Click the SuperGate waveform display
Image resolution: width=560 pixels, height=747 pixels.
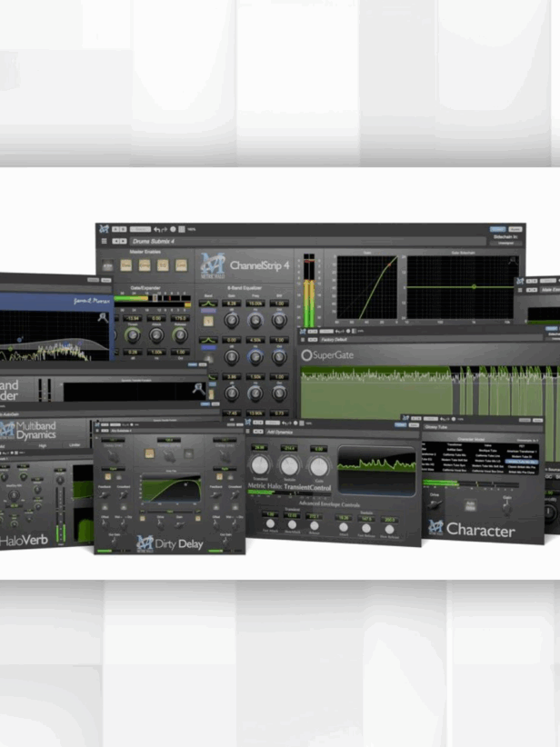pos(430,392)
